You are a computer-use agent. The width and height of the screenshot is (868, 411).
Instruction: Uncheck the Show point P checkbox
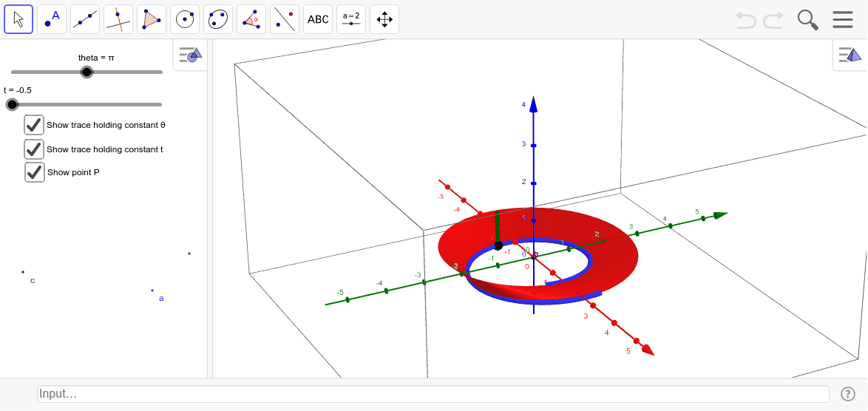(x=34, y=172)
